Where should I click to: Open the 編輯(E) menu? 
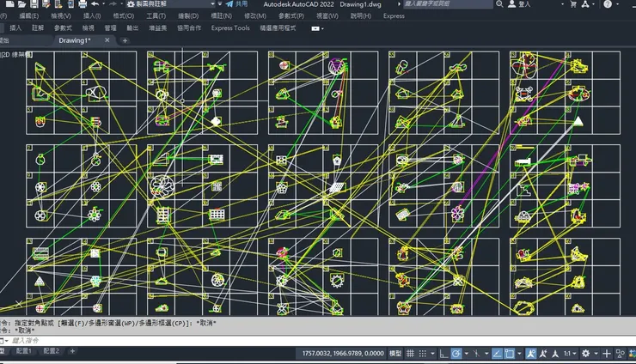tap(29, 15)
